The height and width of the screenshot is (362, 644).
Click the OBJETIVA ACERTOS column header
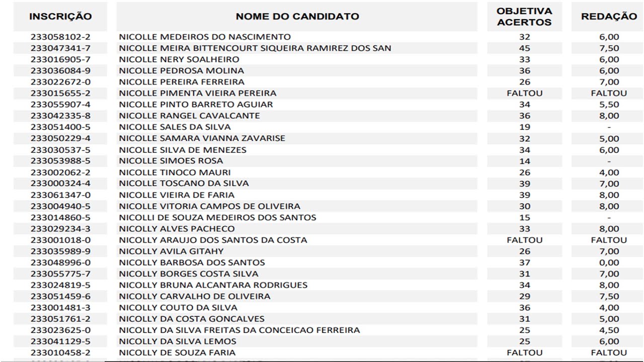click(x=524, y=17)
